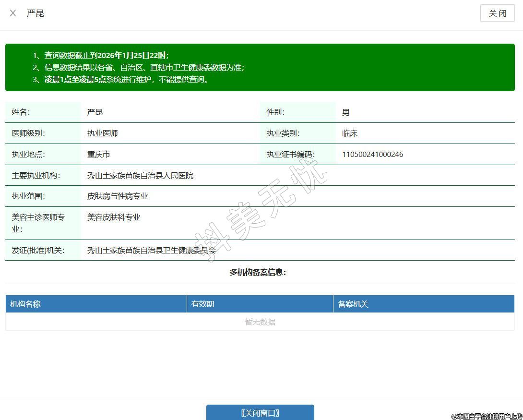Click the X icon beside the title
This screenshot has width=523, height=420.
[x=13, y=13]
